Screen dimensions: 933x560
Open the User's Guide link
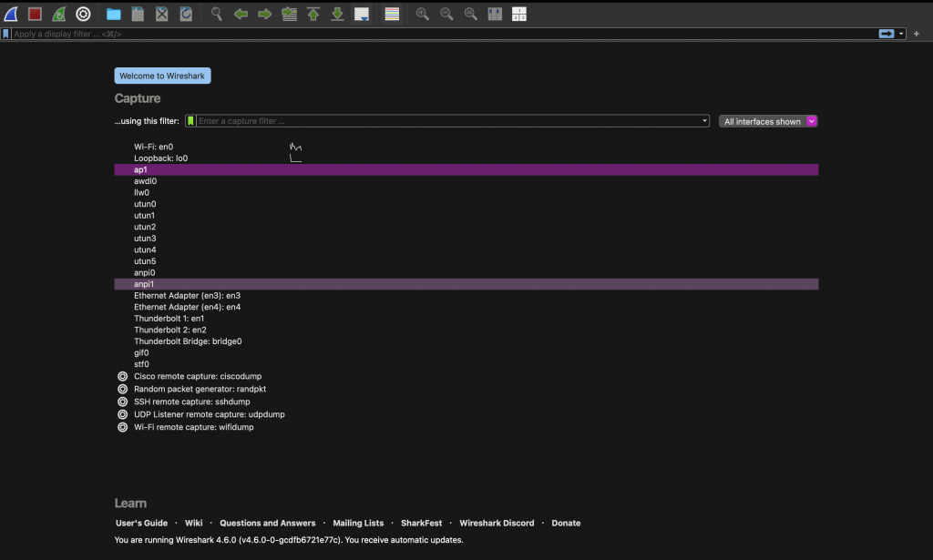[141, 524]
